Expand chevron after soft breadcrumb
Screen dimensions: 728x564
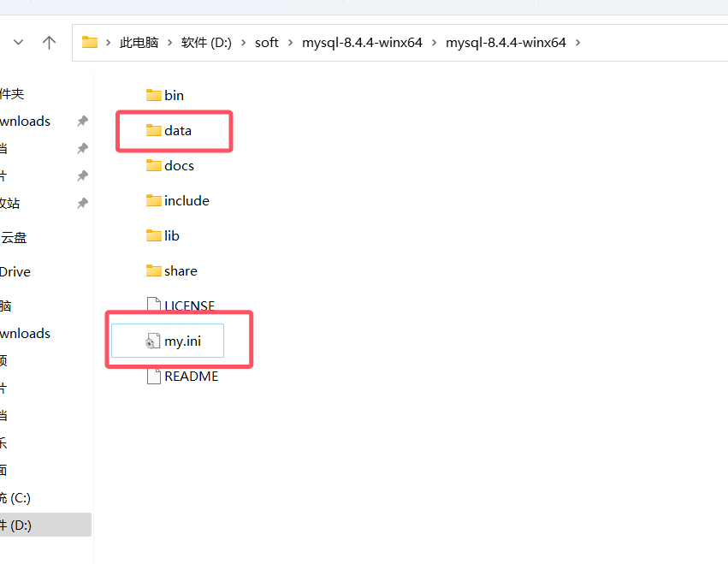click(x=291, y=43)
